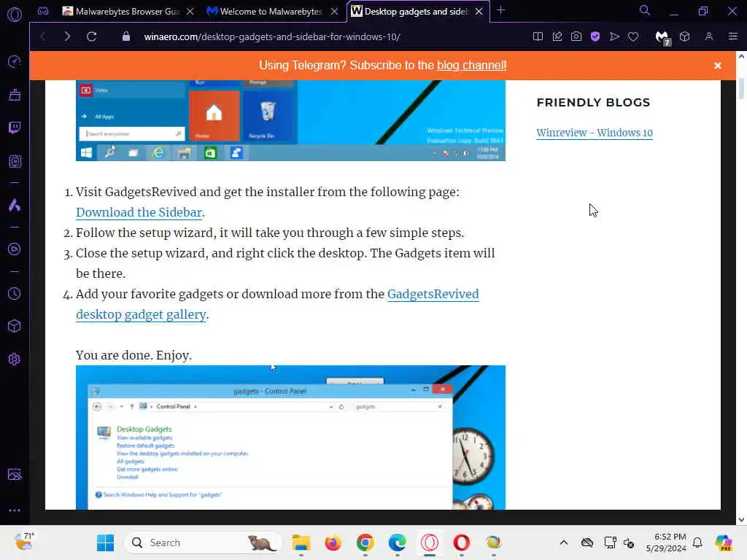This screenshot has width=747, height=560.
Task: Open Download the Sidebar link
Action: [139, 212]
